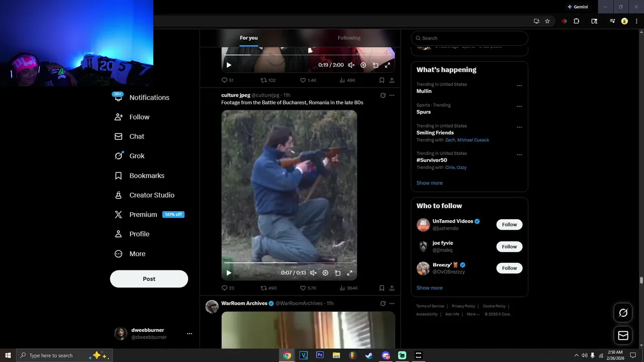Bookmark the culture jpeg post
The height and width of the screenshot is (362, 644).
pyautogui.click(x=381, y=288)
